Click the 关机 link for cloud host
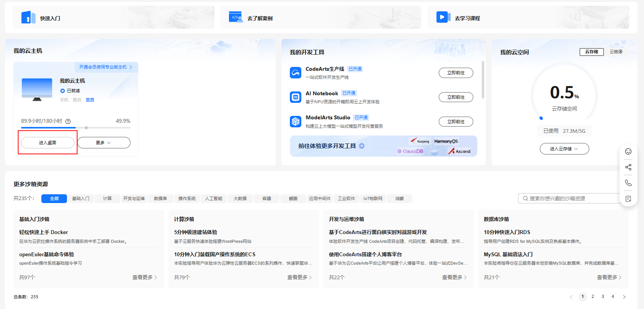 point(64,100)
